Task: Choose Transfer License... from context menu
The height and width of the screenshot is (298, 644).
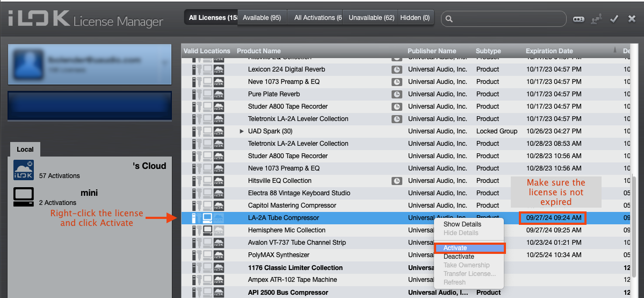Action: tap(469, 274)
